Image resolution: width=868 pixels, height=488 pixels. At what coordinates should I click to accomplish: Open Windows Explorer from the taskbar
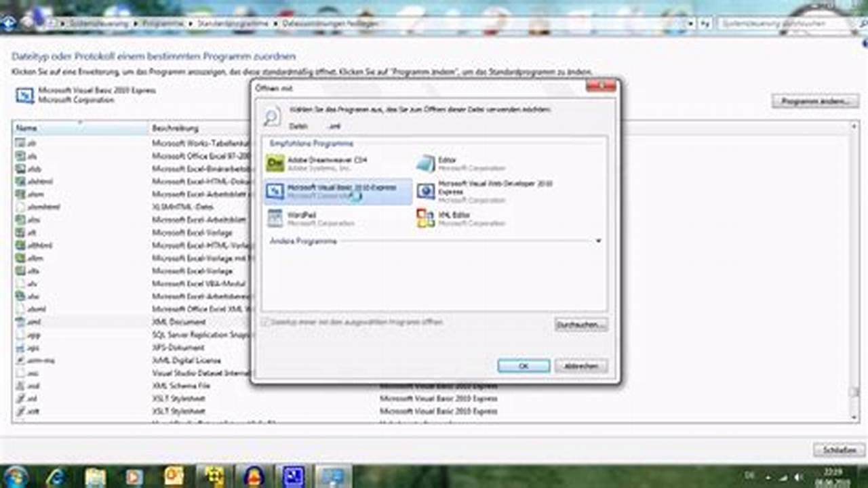(95, 476)
